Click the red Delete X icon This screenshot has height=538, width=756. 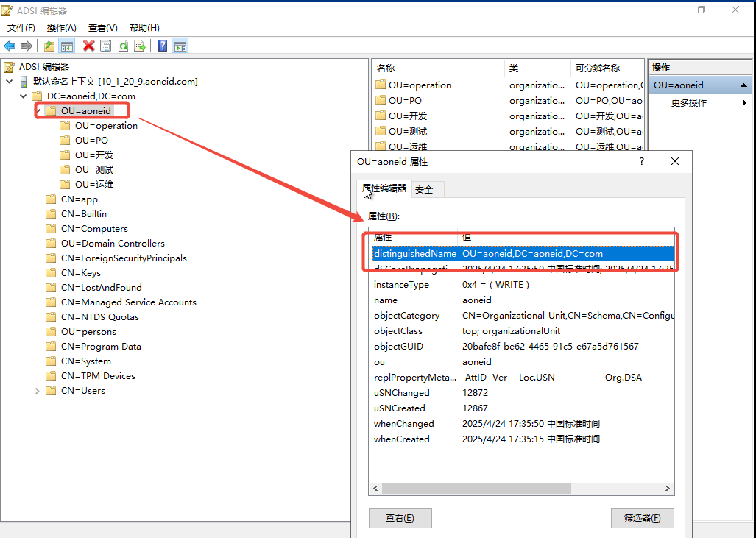pos(89,46)
